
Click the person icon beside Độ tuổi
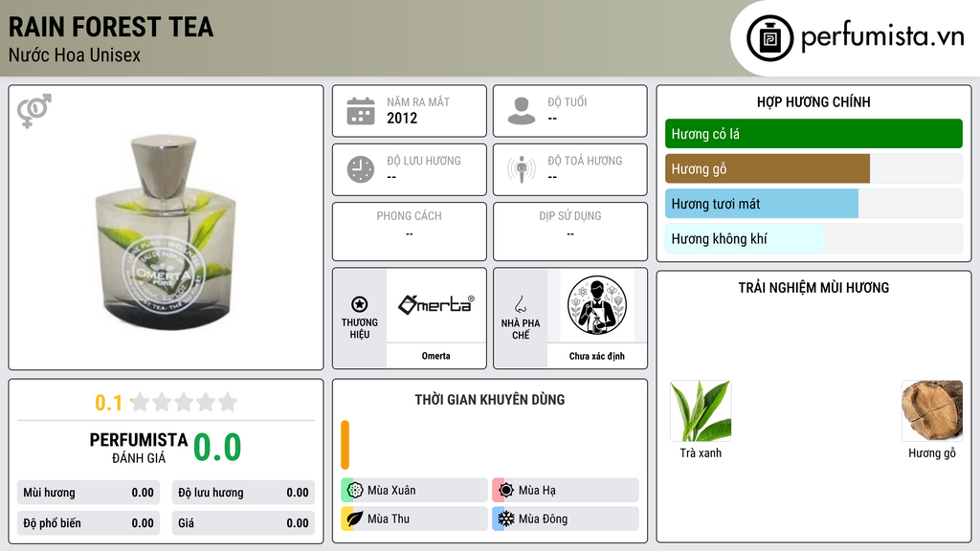point(522,111)
